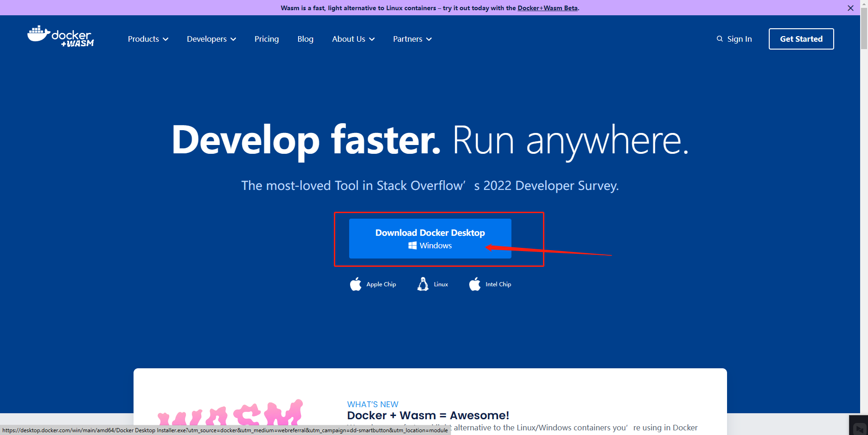Click the search magnifier icon
Screen dimensions: 868x435
[x=720, y=39]
